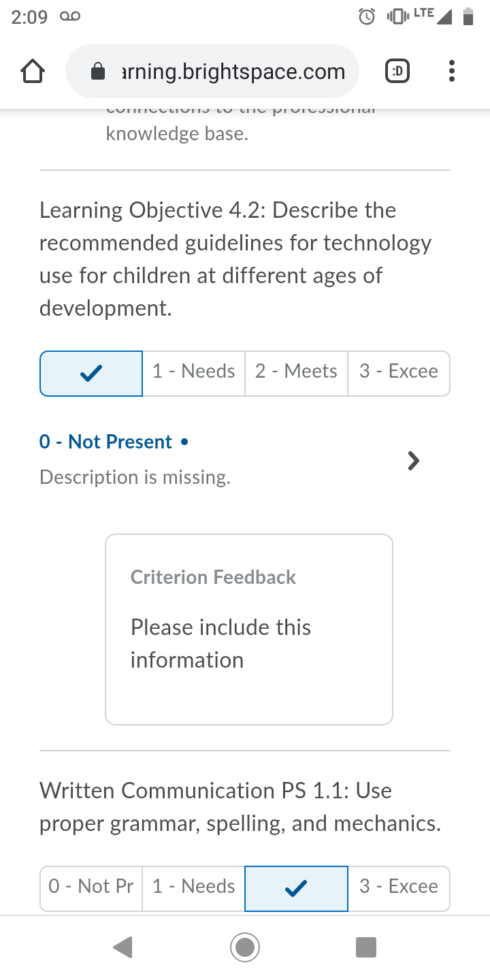Tap the '0 - Not Present' level heading
Viewport: 490px width, 980px height.
105,442
